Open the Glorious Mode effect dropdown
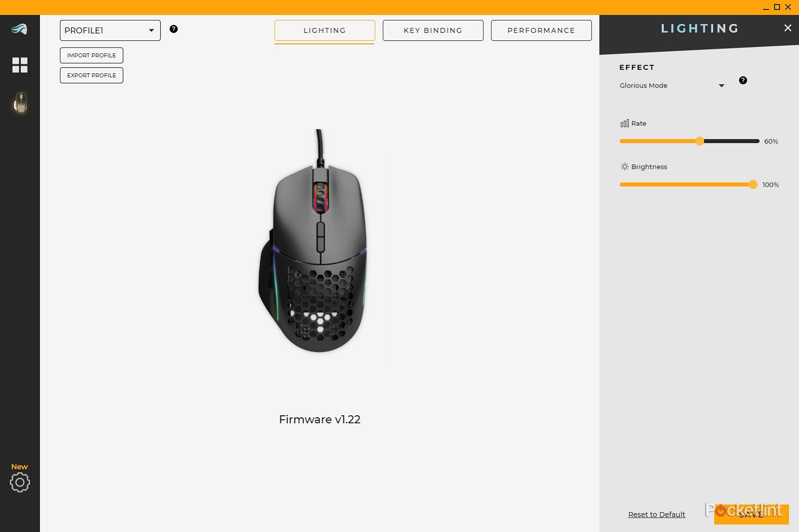This screenshot has width=799, height=532. click(672, 85)
